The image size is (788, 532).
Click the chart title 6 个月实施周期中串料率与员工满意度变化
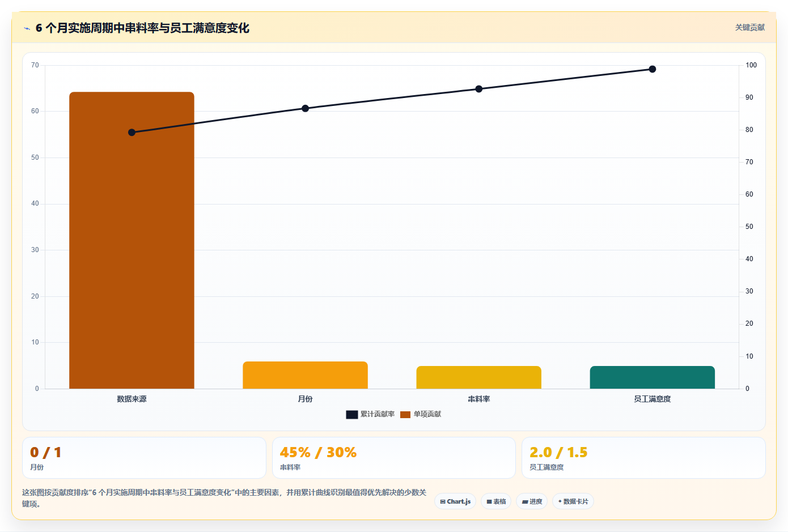click(x=142, y=28)
